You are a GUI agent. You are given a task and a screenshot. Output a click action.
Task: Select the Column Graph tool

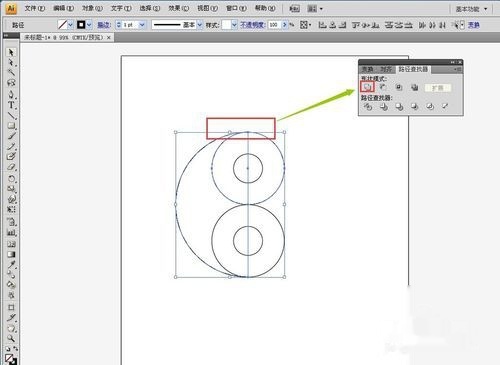pyautogui.click(x=11, y=232)
